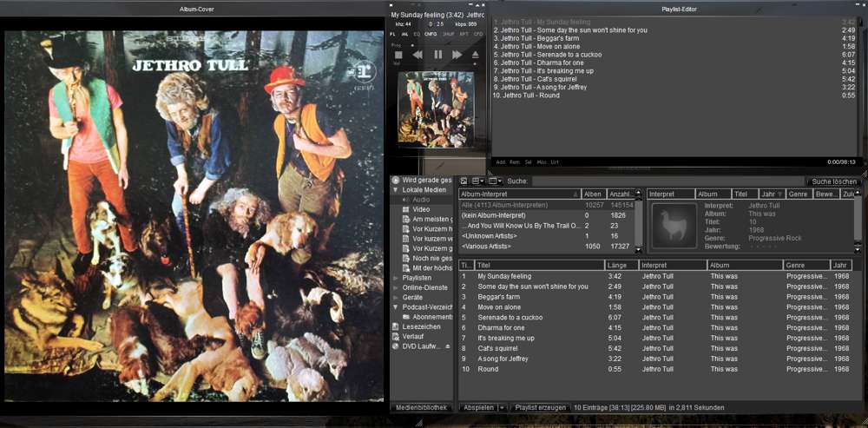Skip to the next track
Screen dimensions: 868x428
[457, 55]
